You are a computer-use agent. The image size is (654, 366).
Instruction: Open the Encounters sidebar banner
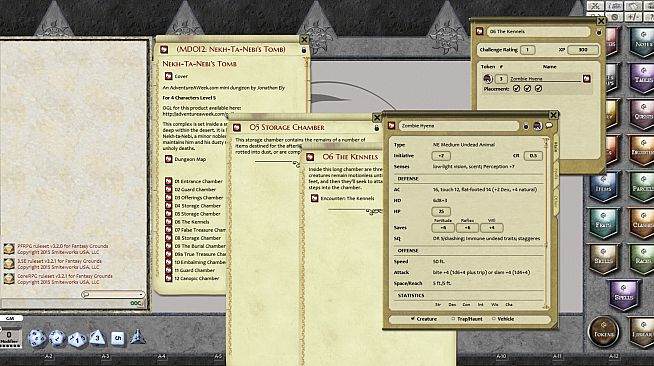(x=642, y=151)
